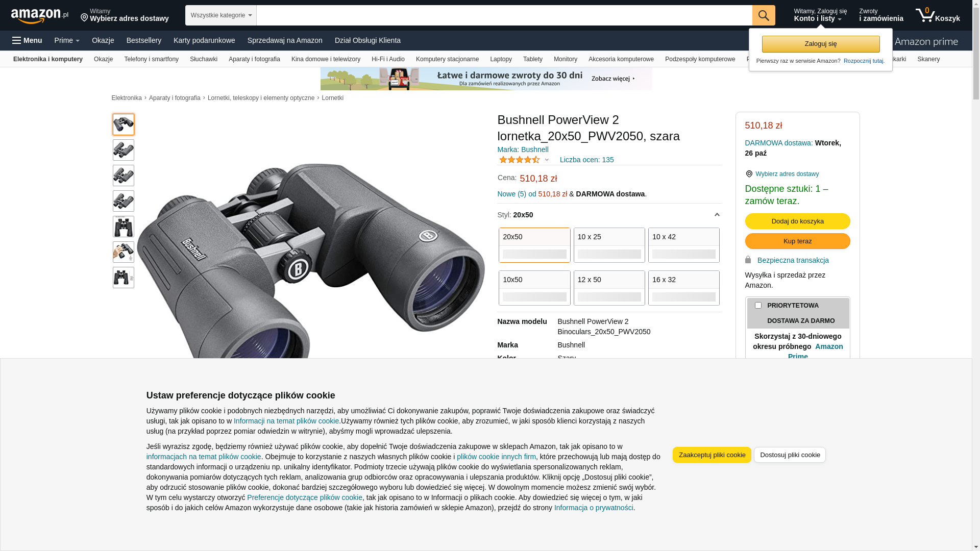Tick the priority free delivery checkbox

point(758,306)
